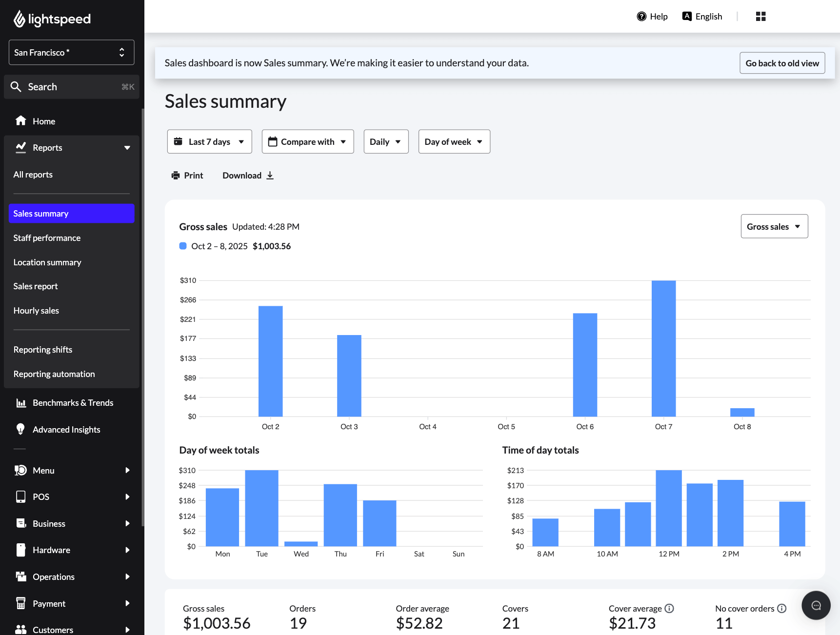Open the chat support bubble
Screen dimensions: 840x635
(x=816, y=605)
